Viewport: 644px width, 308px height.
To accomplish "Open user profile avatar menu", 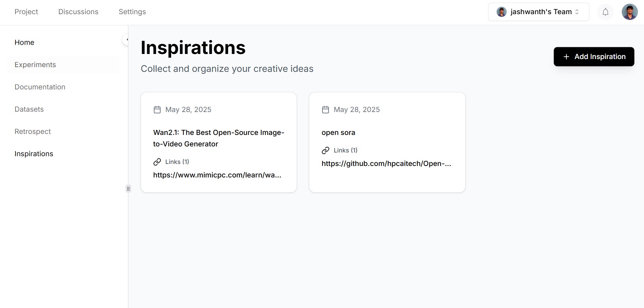I will 629,12.
